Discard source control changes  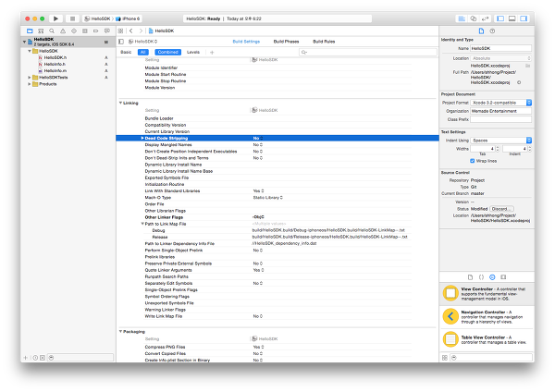[x=501, y=209]
